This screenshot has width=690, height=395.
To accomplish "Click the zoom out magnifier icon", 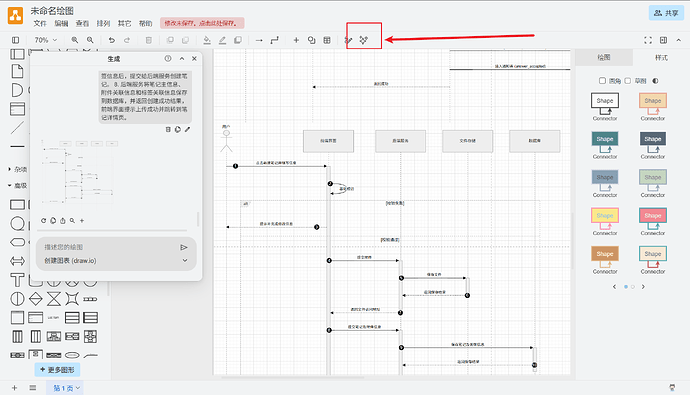I will pos(90,40).
